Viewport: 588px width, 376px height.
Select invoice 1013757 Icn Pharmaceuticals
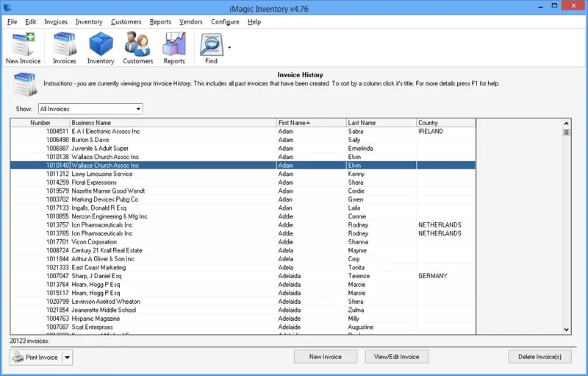click(x=243, y=224)
